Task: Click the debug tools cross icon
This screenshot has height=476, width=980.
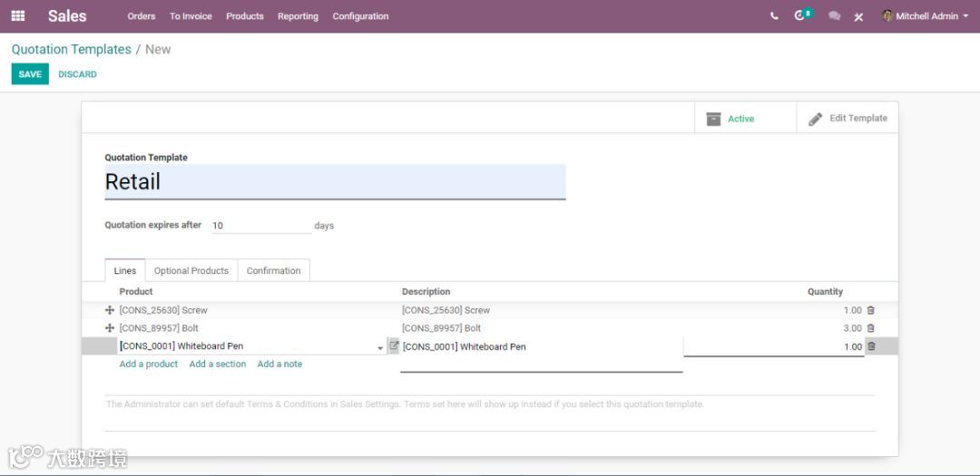Action: (x=858, y=17)
